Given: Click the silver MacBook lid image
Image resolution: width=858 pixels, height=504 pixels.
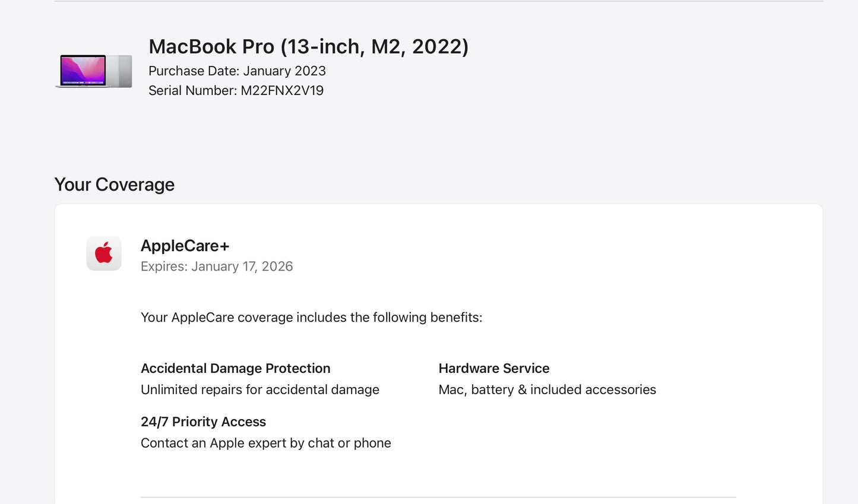Looking at the screenshot, I should pyautogui.click(x=124, y=71).
